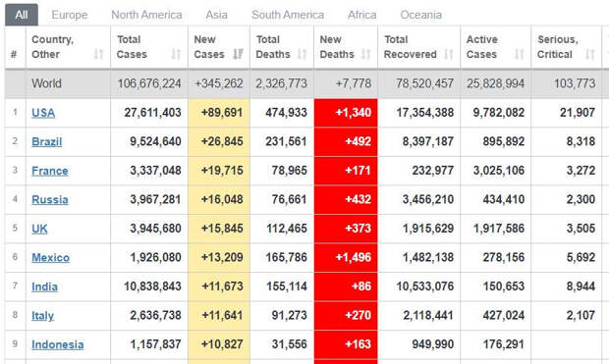The image size is (609, 364).
Task: Open the Indonesia country link
Action: click(x=58, y=344)
